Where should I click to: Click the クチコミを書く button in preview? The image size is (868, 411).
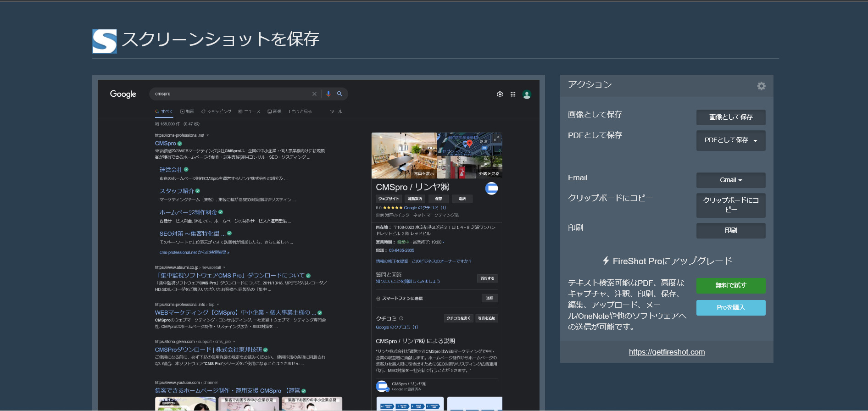pyautogui.click(x=458, y=318)
